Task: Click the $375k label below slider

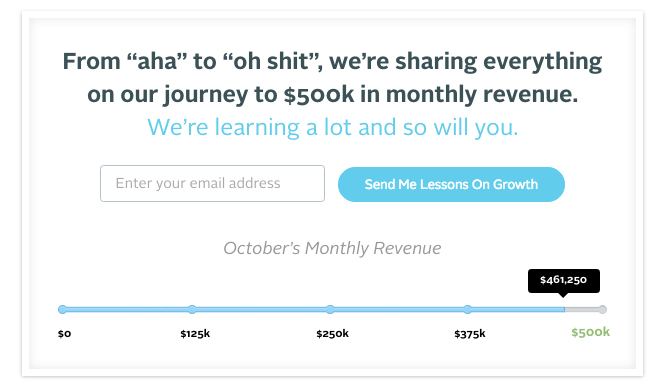Action: tap(470, 334)
